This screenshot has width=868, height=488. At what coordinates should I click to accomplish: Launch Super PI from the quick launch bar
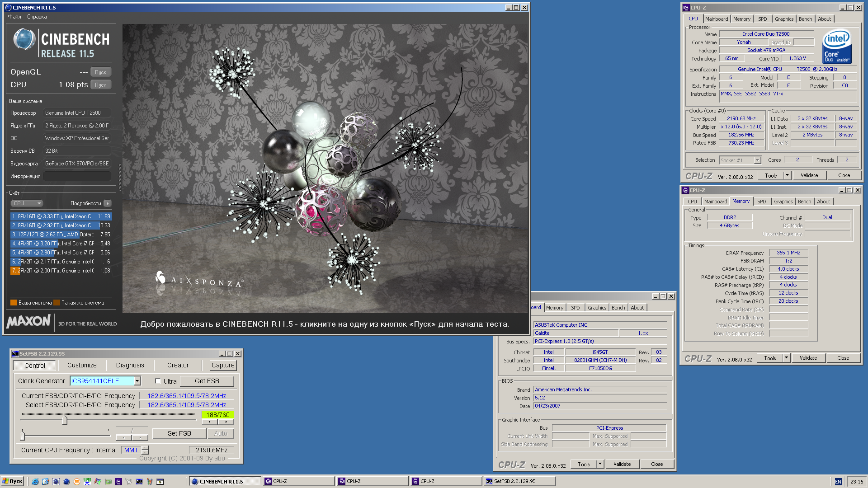[x=87, y=482]
